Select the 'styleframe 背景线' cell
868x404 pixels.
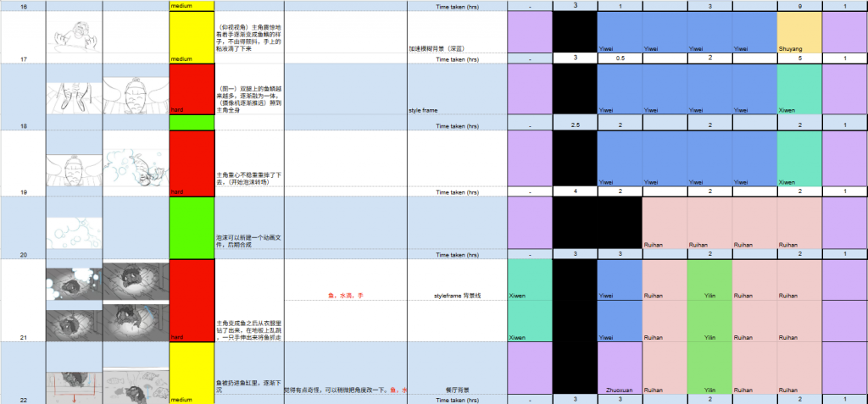coord(456,296)
